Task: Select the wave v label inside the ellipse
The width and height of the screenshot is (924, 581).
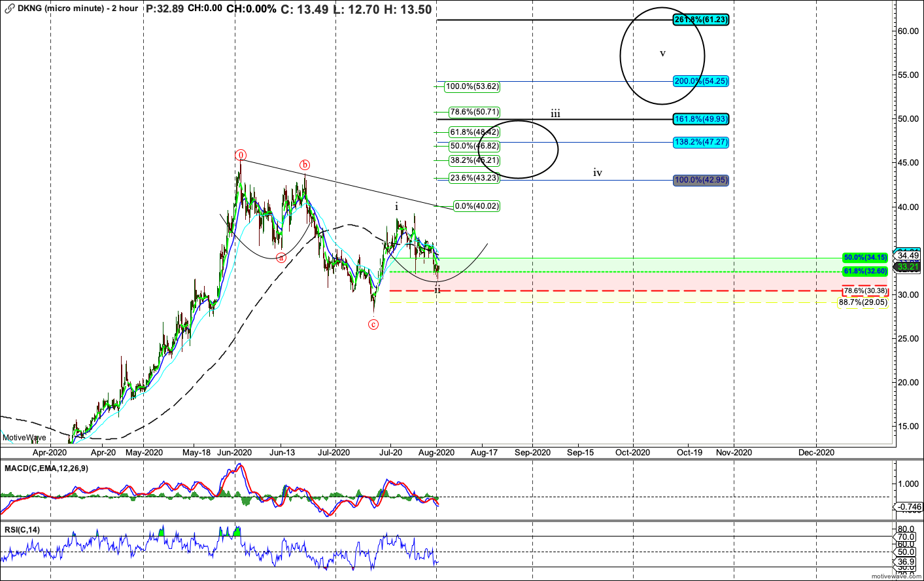Action: coord(662,53)
